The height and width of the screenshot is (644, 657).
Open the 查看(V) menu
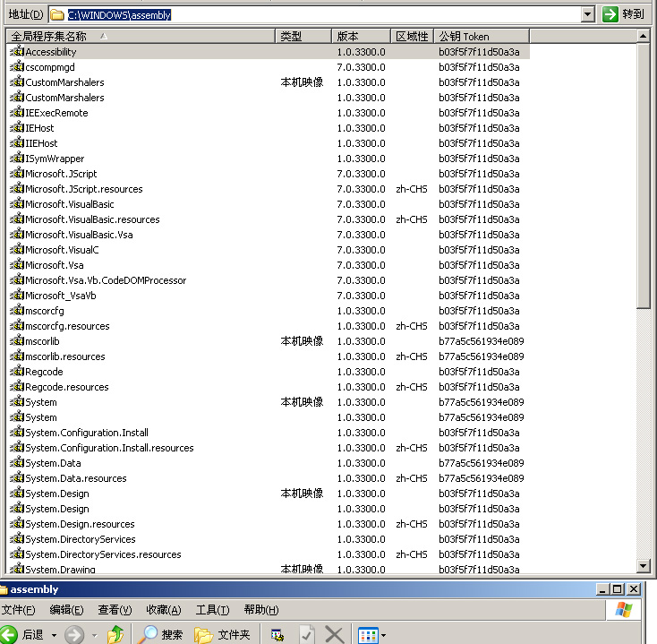click(115, 610)
